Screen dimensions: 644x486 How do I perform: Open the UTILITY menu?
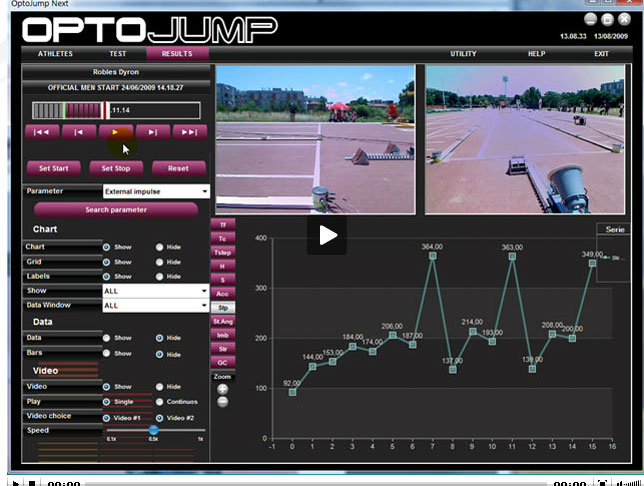[x=463, y=54]
